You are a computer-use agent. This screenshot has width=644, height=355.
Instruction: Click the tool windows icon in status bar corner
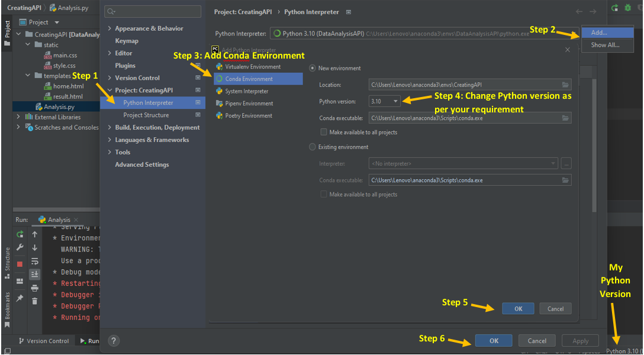7,351
